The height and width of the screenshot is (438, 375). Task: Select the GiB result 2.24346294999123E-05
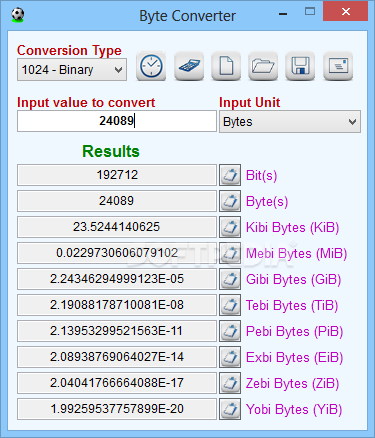pos(117,279)
